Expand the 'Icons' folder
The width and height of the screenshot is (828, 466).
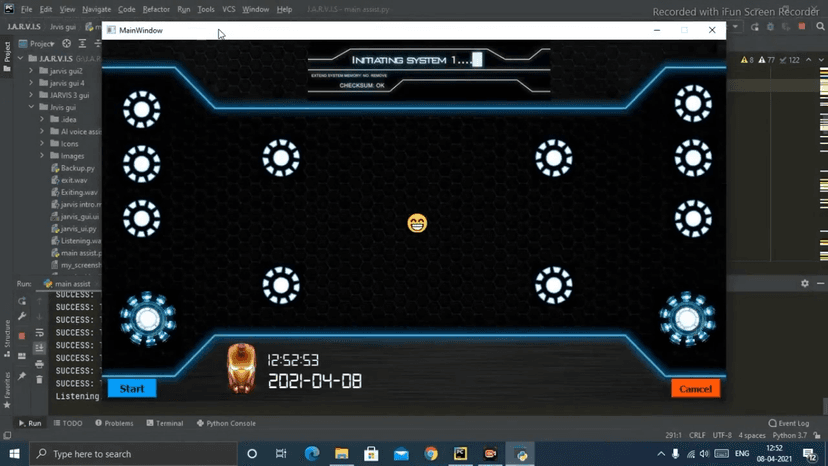[x=42, y=143]
